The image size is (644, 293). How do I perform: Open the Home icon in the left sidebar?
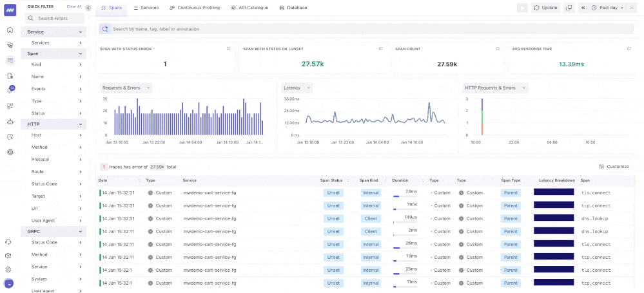[x=10, y=30]
